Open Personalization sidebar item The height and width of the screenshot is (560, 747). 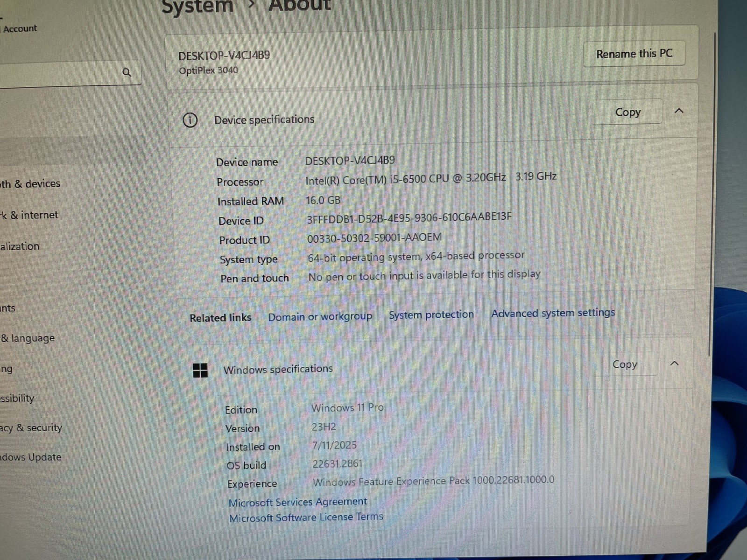coord(20,246)
